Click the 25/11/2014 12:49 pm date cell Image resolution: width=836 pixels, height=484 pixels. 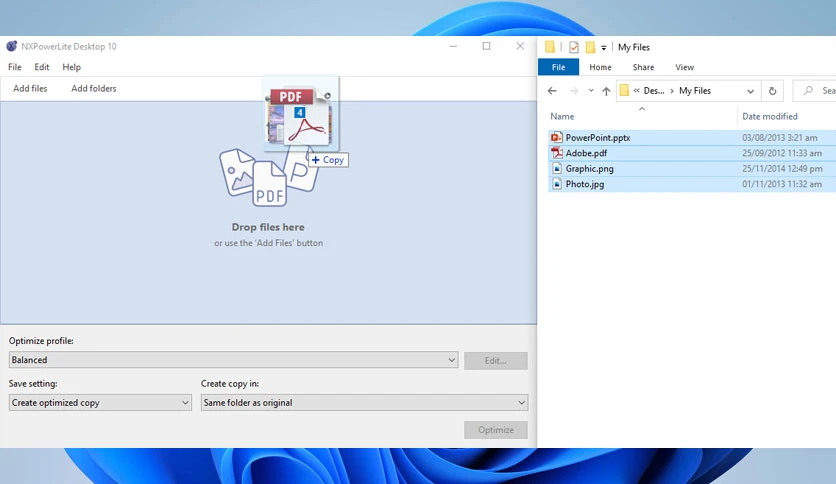tap(782, 168)
